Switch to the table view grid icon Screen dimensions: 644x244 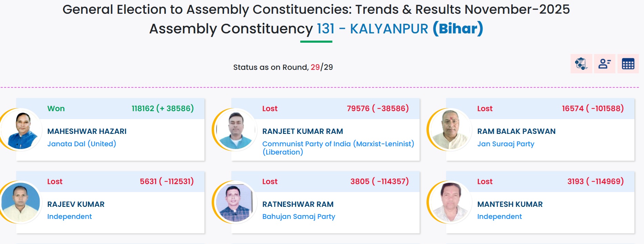click(628, 64)
